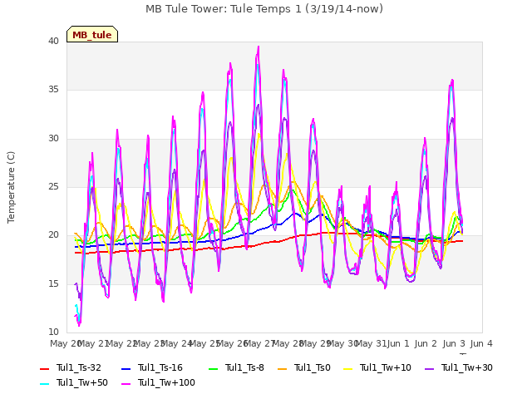The width and height of the screenshot is (532, 399).
Task: Click the blue Tul1_Ts-16 legend swatch
Action: point(126,369)
